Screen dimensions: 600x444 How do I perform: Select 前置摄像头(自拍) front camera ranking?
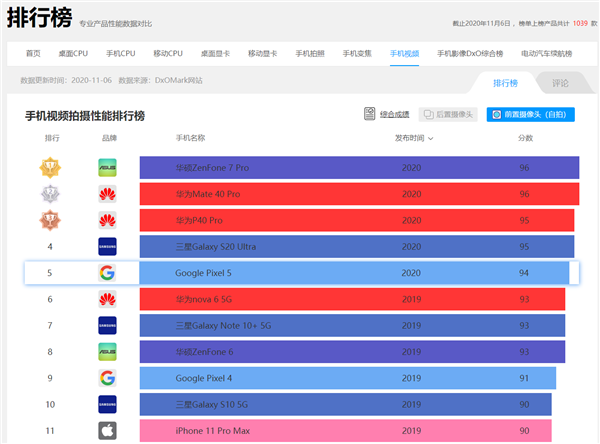(530, 115)
